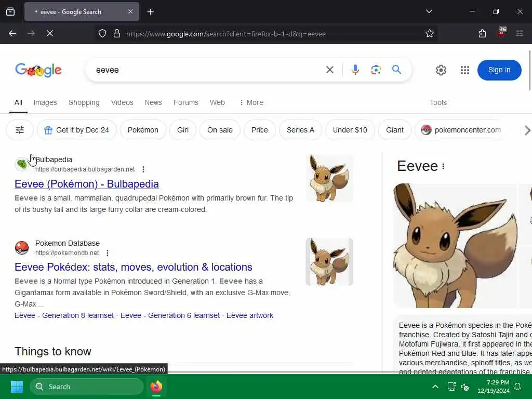Toggle the Girl filter chip

[x=182, y=130]
